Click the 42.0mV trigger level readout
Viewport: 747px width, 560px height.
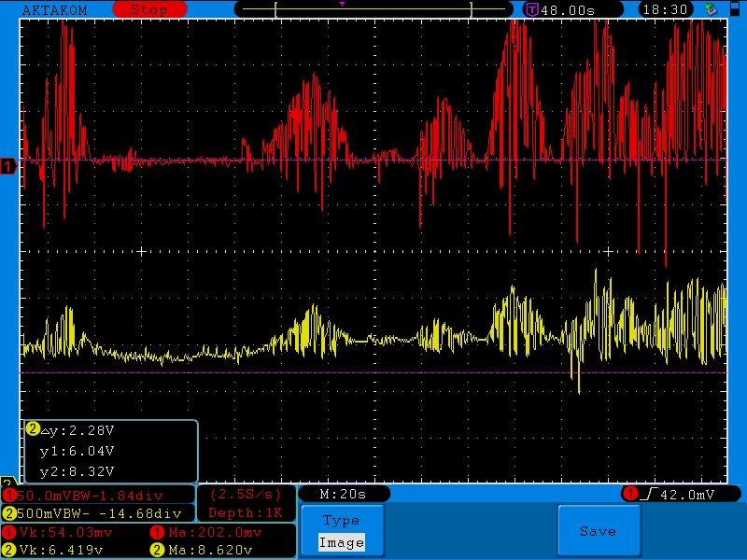pos(687,495)
